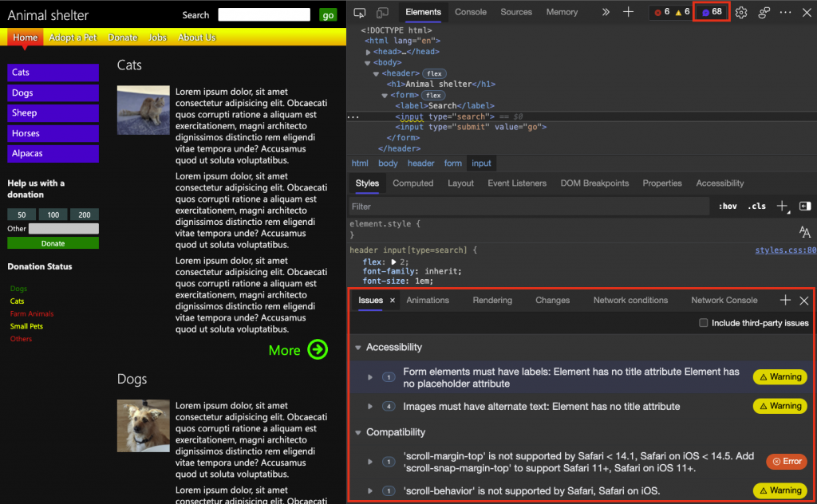Toggle the :hov element state panel

click(x=728, y=207)
